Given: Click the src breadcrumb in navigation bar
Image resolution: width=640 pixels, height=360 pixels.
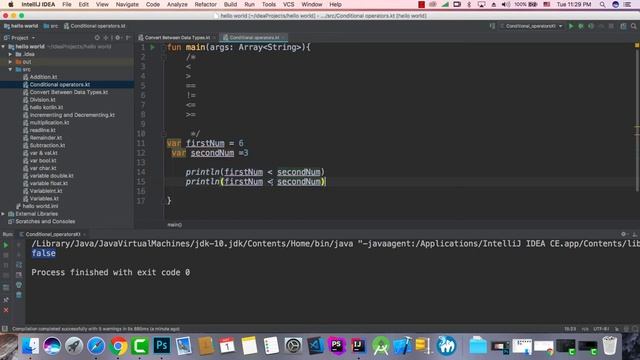Looking at the screenshot, I should [x=51, y=26].
